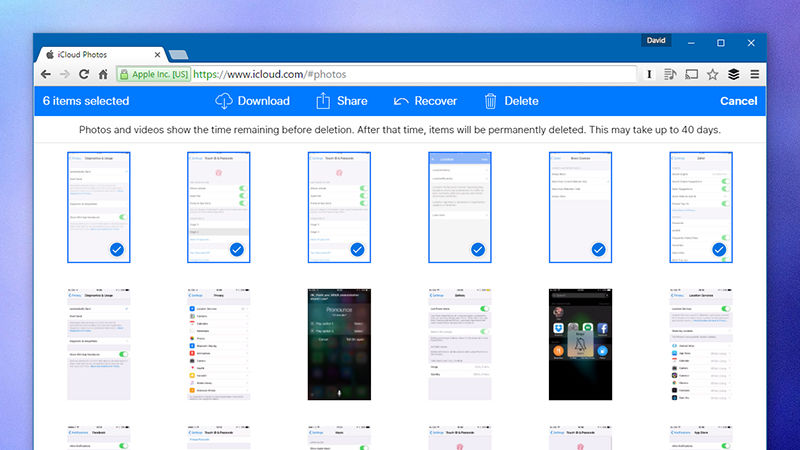Open the David profile switcher
800x450 pixels.
coord(657,42)
